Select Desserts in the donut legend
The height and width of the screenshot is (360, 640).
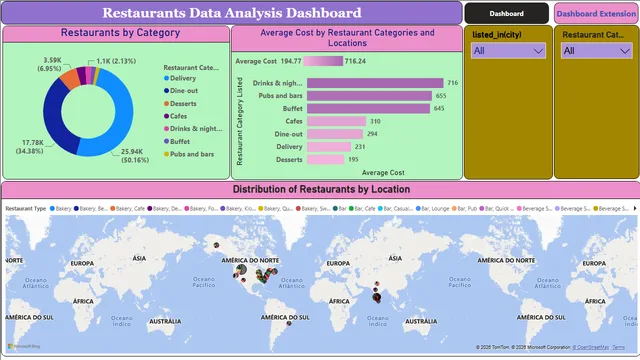(x=180, y=104)
